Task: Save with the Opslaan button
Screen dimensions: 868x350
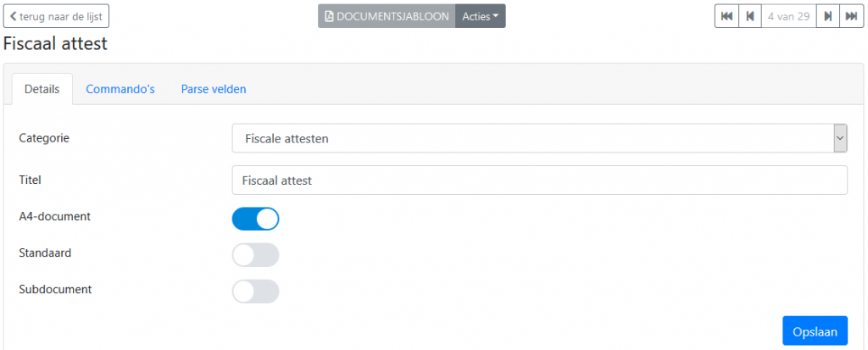Action: [x=815, y=331]
